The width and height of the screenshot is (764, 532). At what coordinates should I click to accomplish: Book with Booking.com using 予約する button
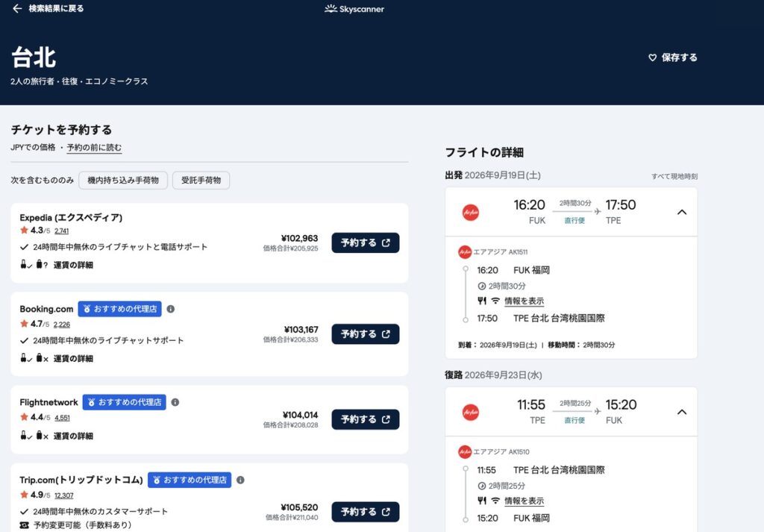click(x=366, y=334)
